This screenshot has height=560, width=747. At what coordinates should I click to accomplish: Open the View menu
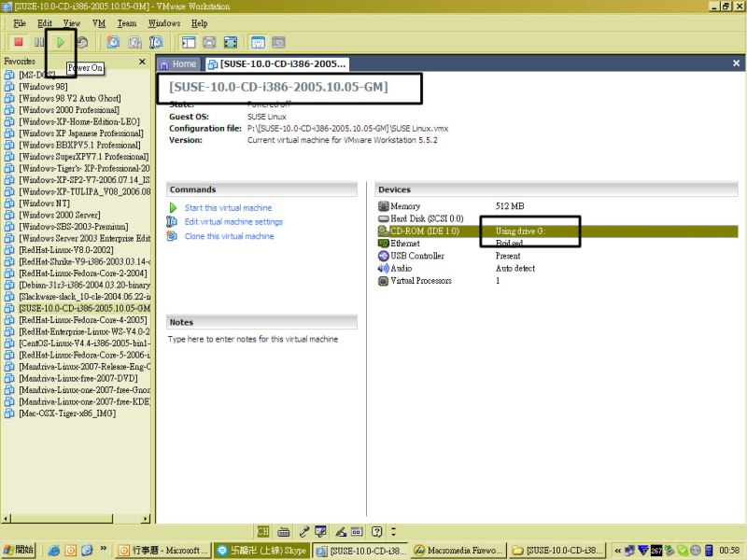(x=72, y=22)
